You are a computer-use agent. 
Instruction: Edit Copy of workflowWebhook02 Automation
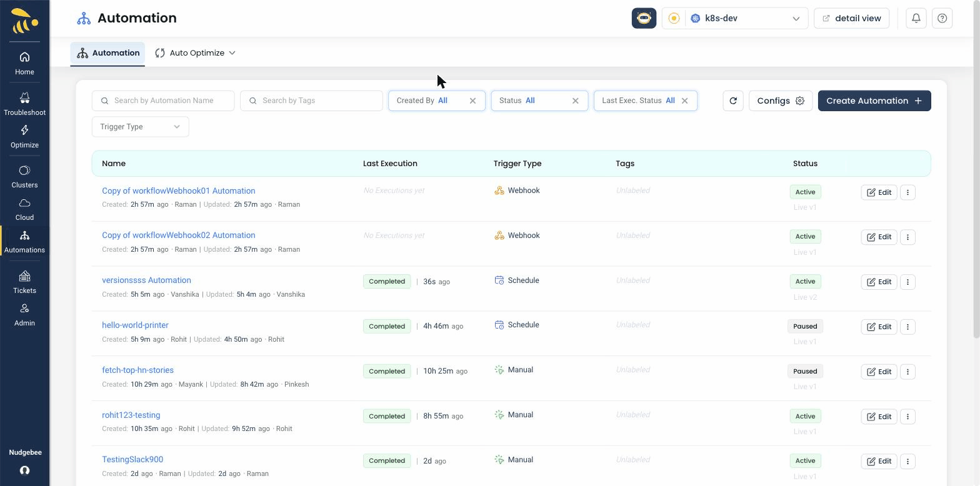(879, 237)
